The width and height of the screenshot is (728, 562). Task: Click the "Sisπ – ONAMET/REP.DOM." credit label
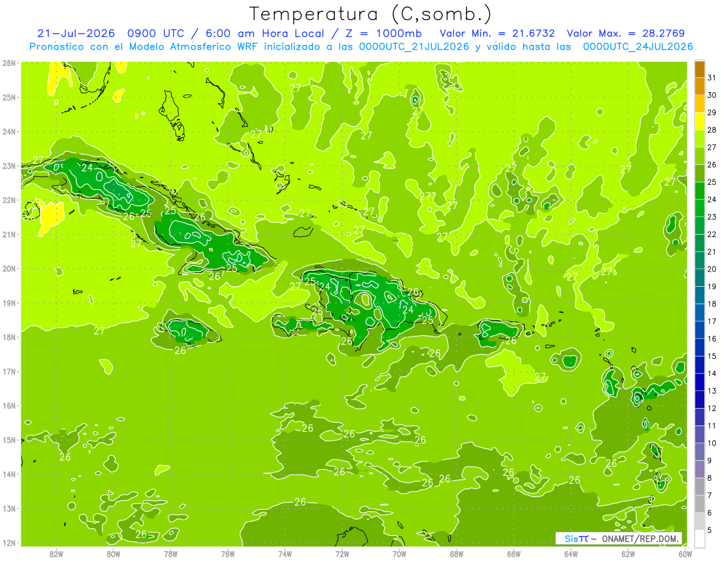619,538
